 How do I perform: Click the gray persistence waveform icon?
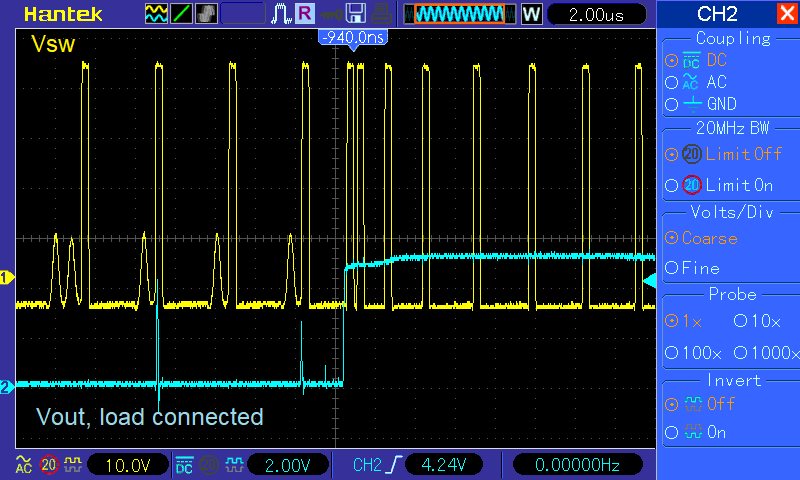coord(206,14)
